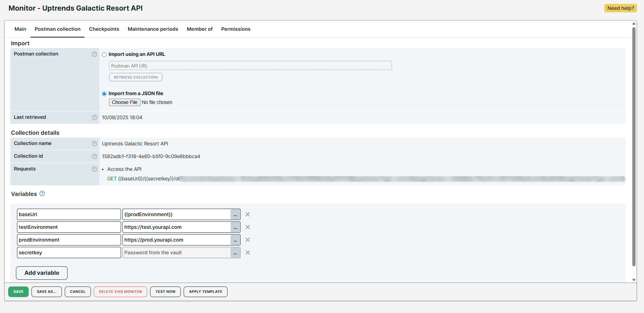Remove the baseUrl variable row
This screenshot has width=644, height=313.
[x=248, y=214]
